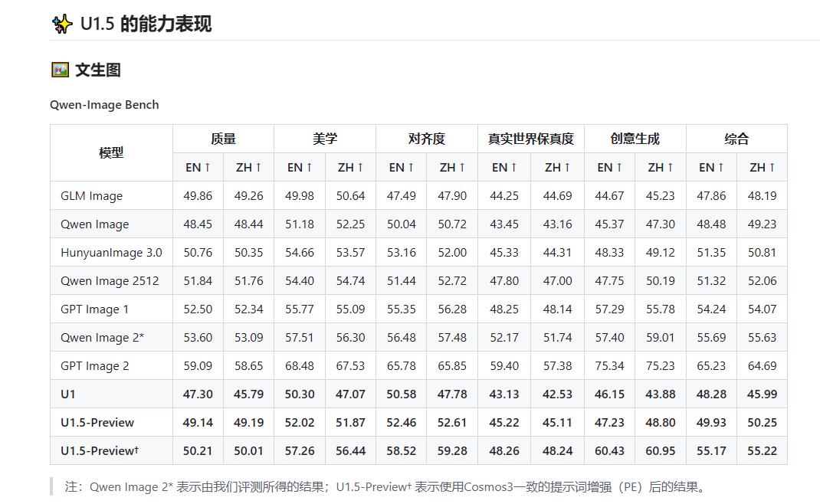Click the 综合 column group header
Screen dimensions: 820x504
[x=736, y=139]
